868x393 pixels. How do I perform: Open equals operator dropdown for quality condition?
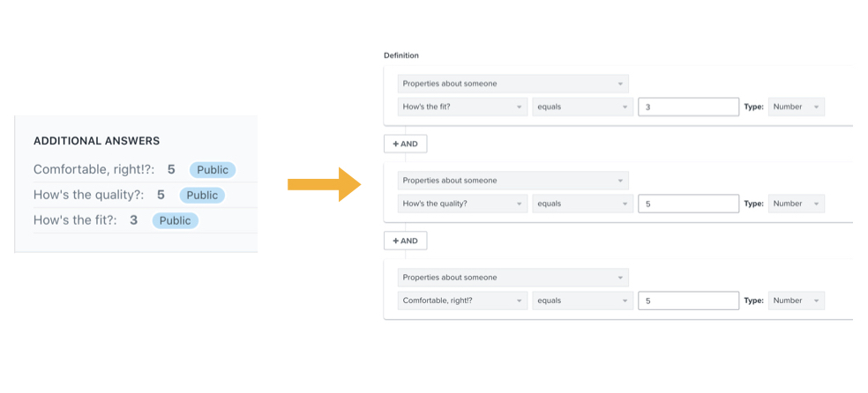pyautogui.click(x=581, y=204)
